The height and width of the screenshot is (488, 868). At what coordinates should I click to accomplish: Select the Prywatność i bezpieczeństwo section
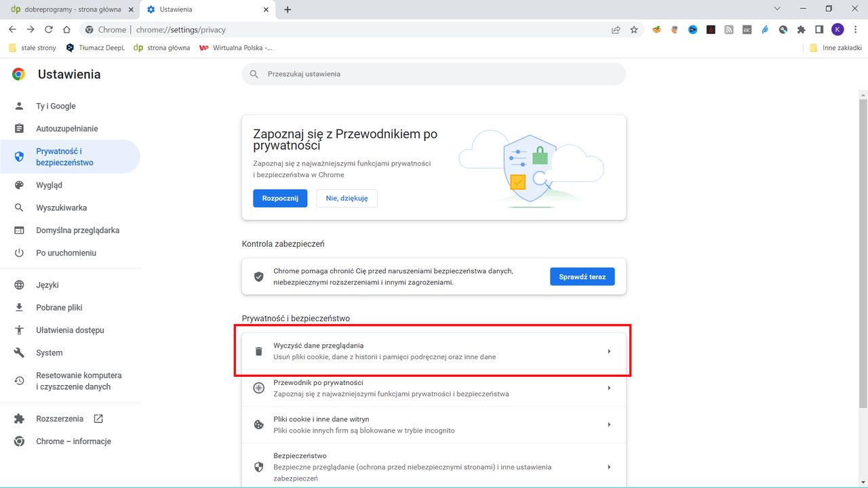pos(68,156)
